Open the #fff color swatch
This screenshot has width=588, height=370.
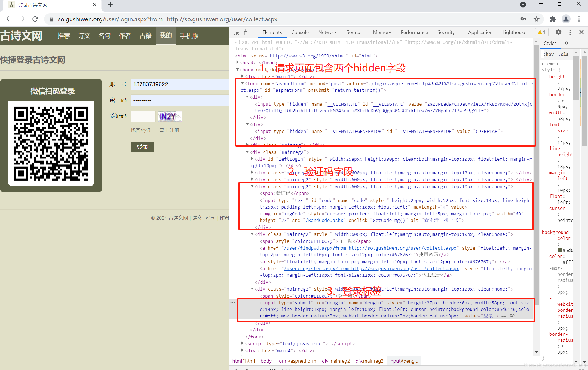(560, 262)
